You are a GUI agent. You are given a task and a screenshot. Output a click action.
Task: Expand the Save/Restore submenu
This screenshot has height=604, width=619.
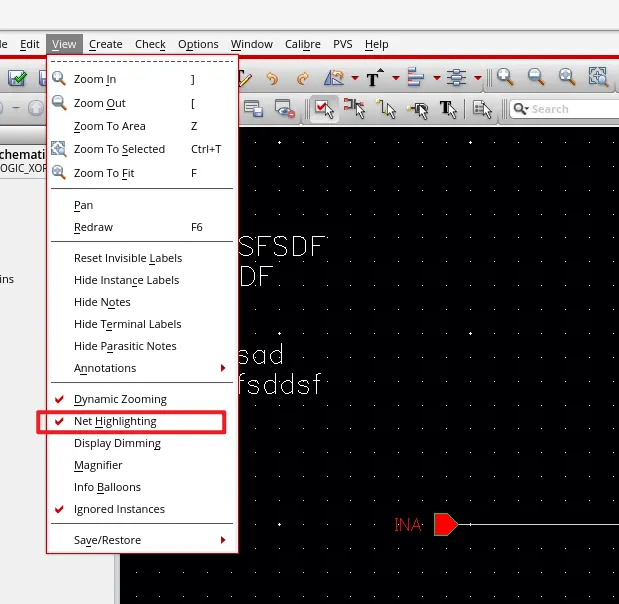click(142, 540)
